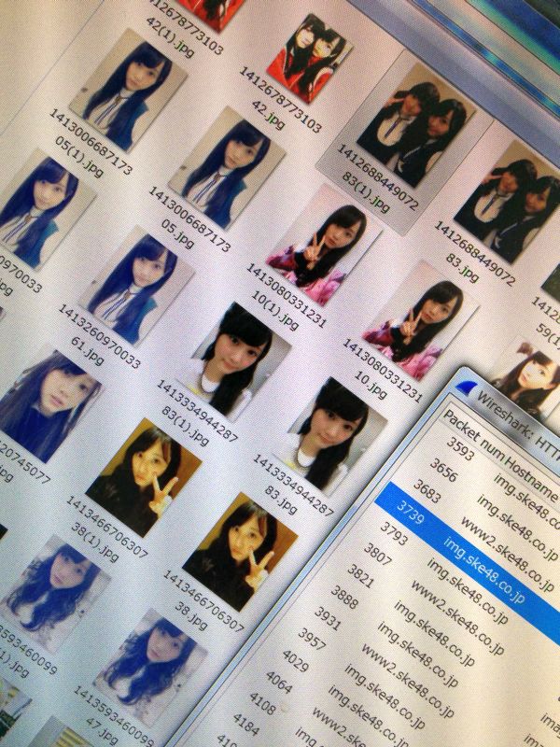Image resolution: width=560 pixels, height=747 pixels.
Task: Select thumbnail of 141300668717305.jpg
Action: [227, 168]
